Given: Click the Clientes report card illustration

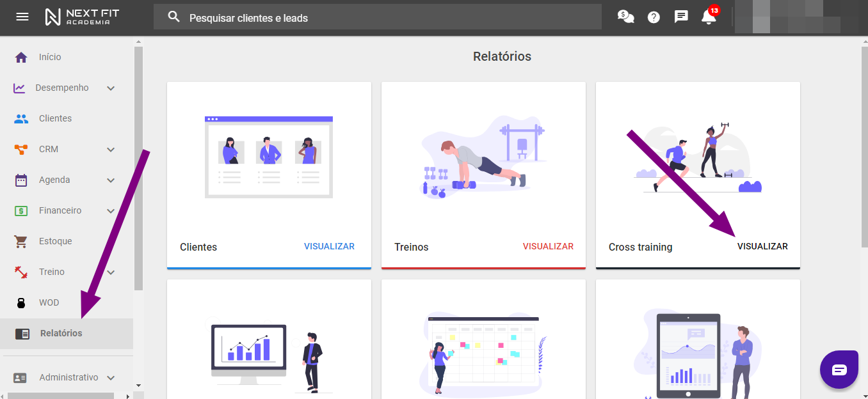Looking at the screenshot, I should pos(269,157).
